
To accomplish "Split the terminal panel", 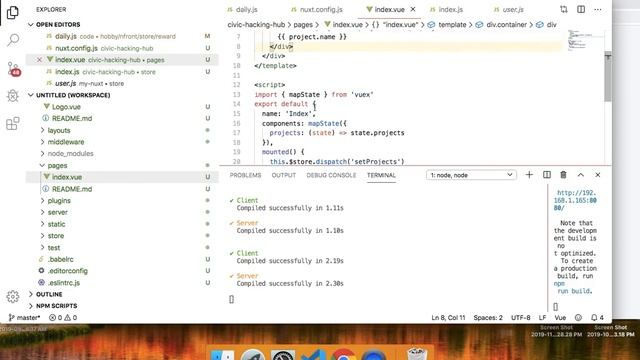I will (547, 175).
